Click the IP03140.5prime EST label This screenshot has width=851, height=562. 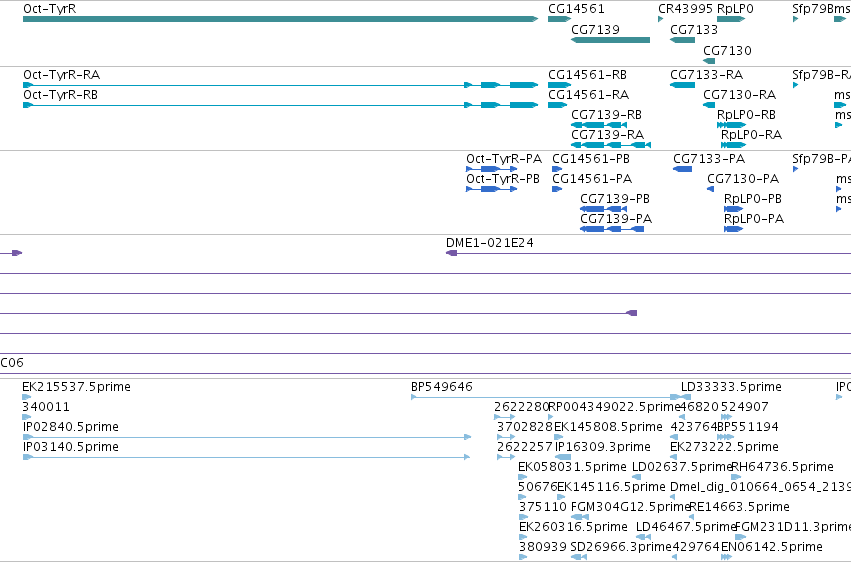(71, 447)
